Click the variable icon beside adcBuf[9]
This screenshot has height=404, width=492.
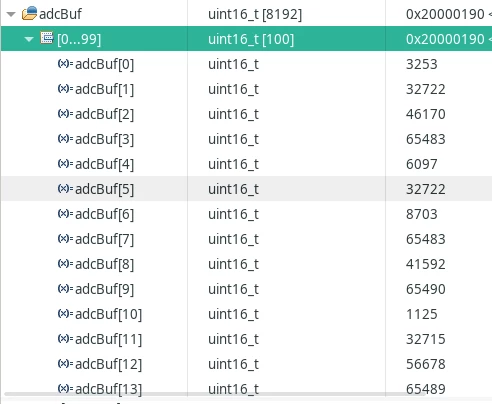pos(65,288)
